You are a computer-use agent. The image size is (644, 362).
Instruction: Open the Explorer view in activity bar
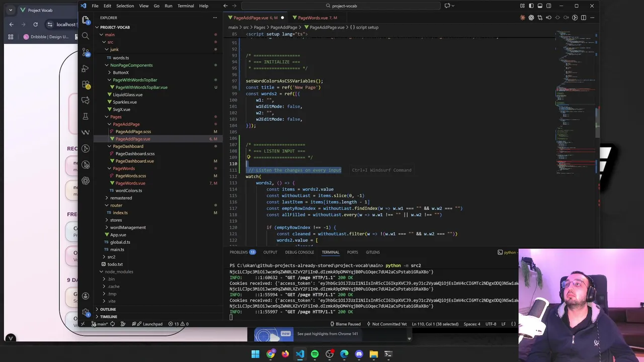point(86,20)
